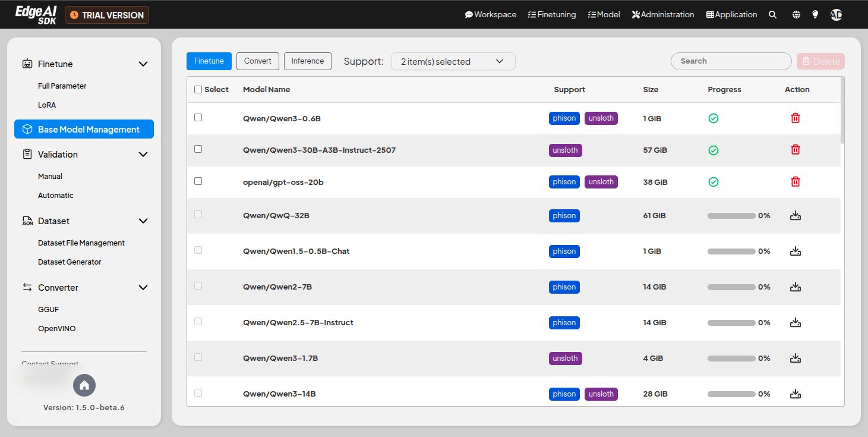Collapse the Finetune sidebar section
868x437 pixels.
143,64
